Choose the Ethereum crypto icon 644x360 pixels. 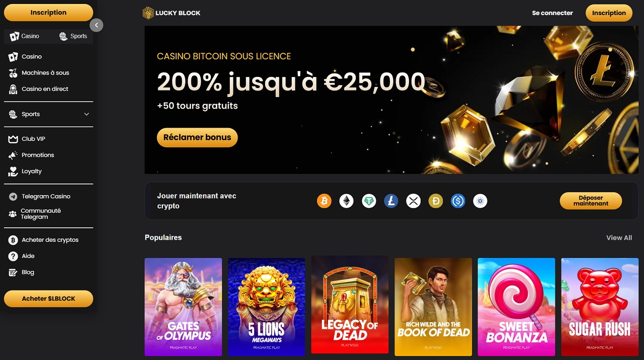pos(346,201)
